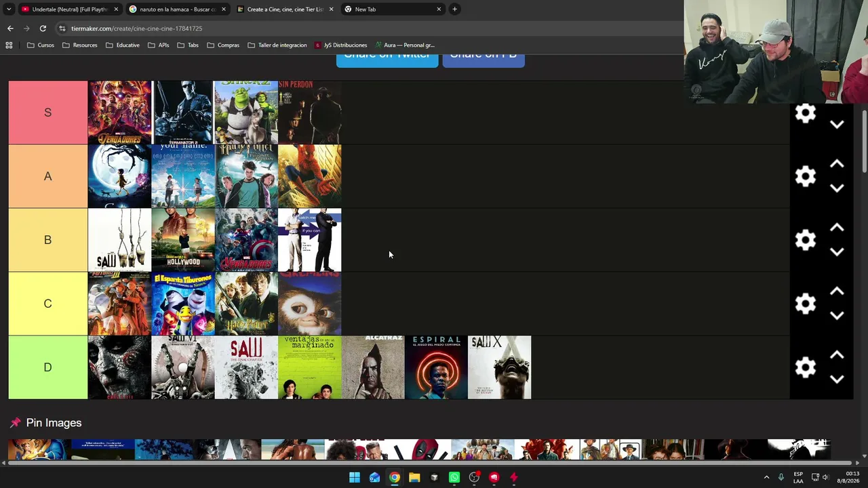Image resolution: width=868 pixels, height=488 pixels.
Task: Close the Undertale (Neutral) tab
Action: pos(116,9)
